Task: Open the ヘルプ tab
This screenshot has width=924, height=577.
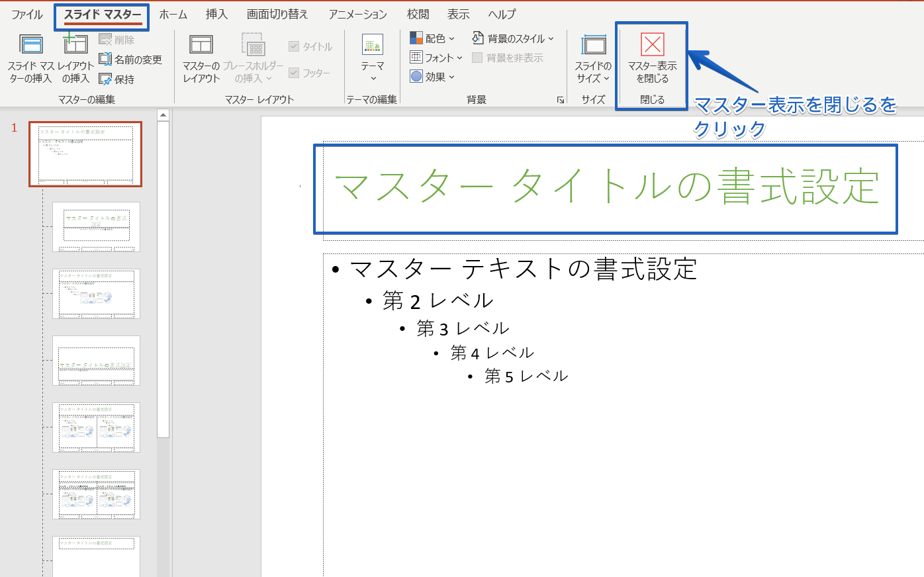Action: [x=502, y=14]
